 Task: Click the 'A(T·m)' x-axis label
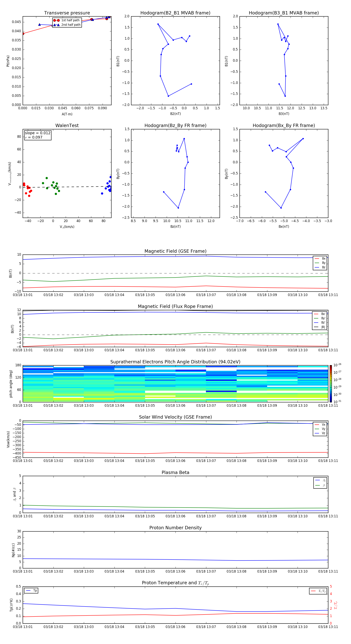(x=67, y=114)
